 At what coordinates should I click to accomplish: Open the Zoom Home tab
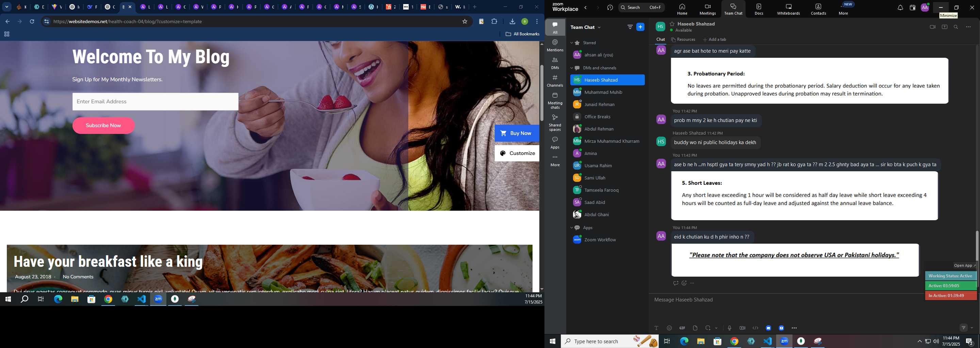tap(682, 9)
